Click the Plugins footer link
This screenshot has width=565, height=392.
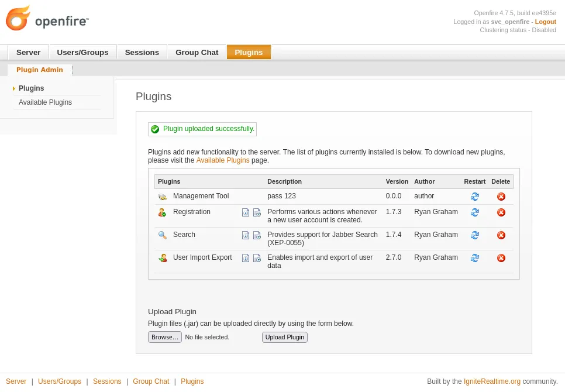coord(192,381)
